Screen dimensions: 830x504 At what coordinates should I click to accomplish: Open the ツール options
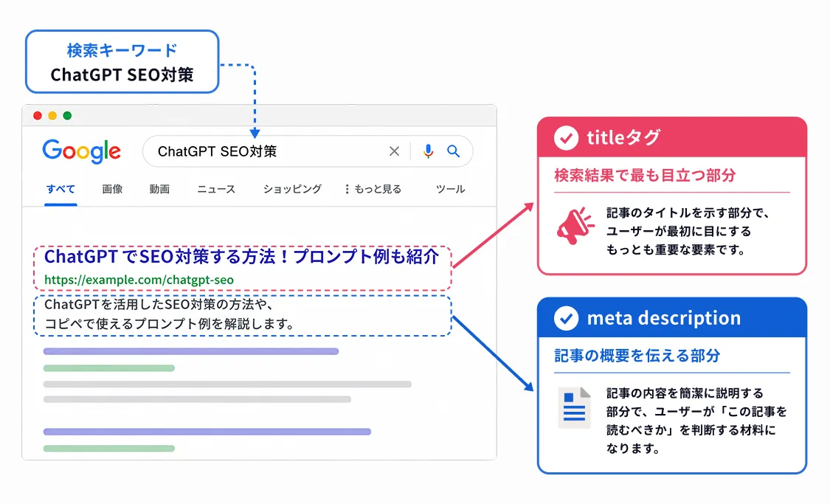click(x=451, y=189)
